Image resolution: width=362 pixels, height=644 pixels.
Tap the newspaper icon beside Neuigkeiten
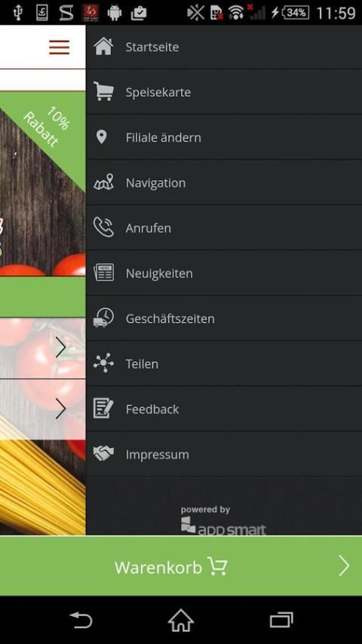tap(103, 272)
